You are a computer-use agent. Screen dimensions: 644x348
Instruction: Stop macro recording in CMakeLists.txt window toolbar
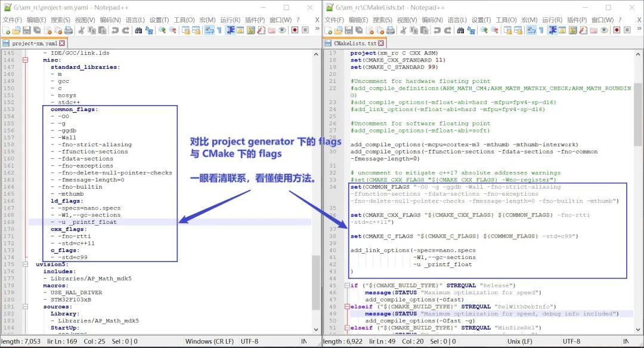tap(627, 30)
